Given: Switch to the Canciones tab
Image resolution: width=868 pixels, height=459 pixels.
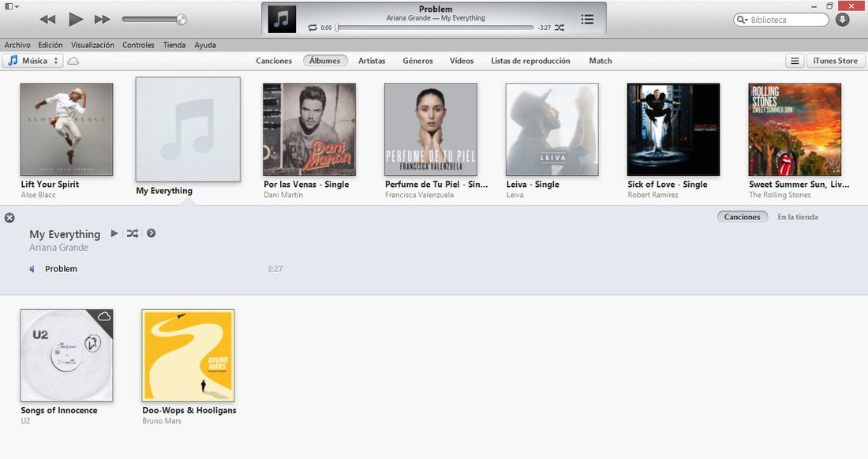Looking at the screenshot, I should coord(274,61).
